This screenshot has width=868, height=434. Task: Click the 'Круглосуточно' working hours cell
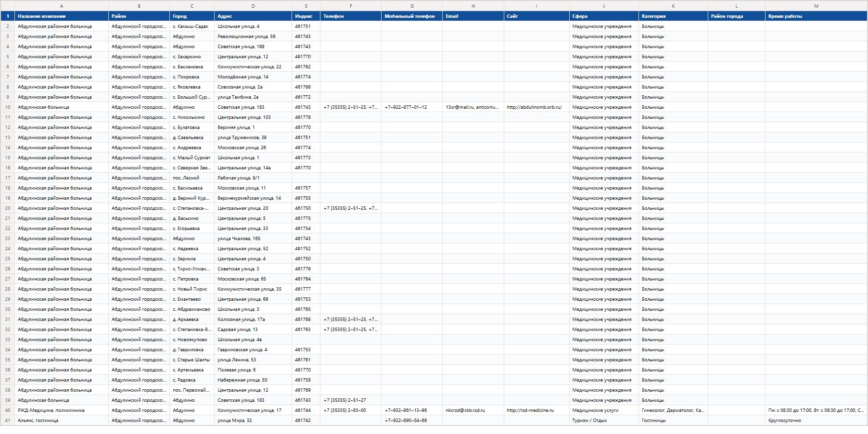[x=816, y=421]
